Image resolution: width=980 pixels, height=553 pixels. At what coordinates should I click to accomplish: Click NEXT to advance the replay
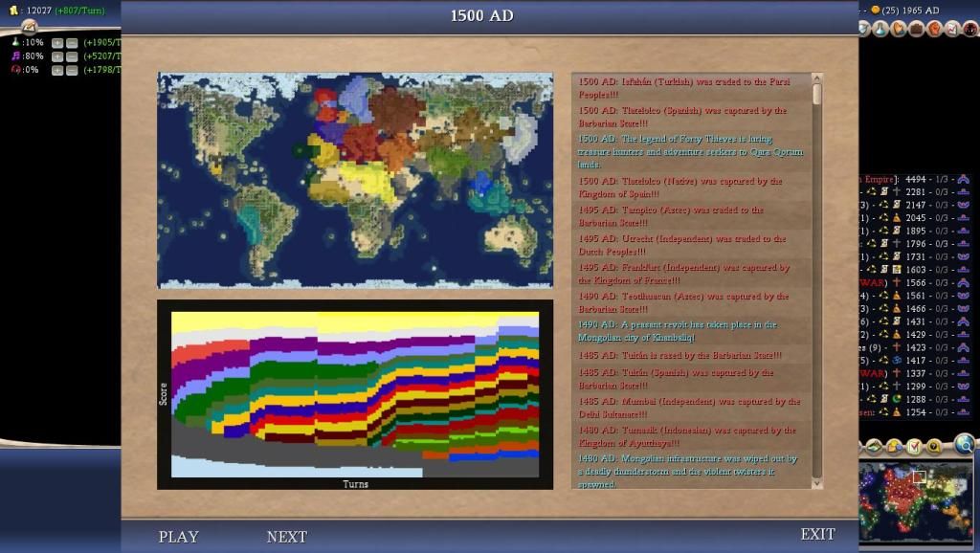pos(286,537)
